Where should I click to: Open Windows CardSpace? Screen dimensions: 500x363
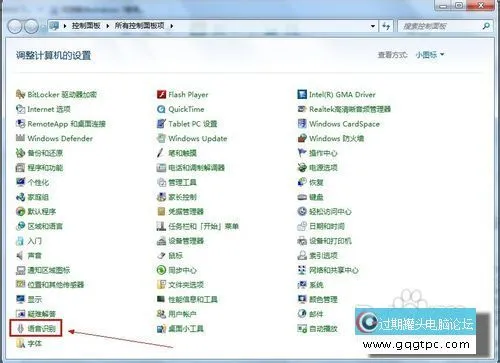(338, 124)
